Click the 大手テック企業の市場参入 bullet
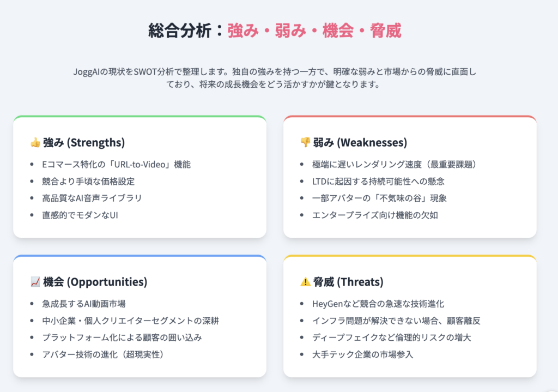 (x=362, y=354)
